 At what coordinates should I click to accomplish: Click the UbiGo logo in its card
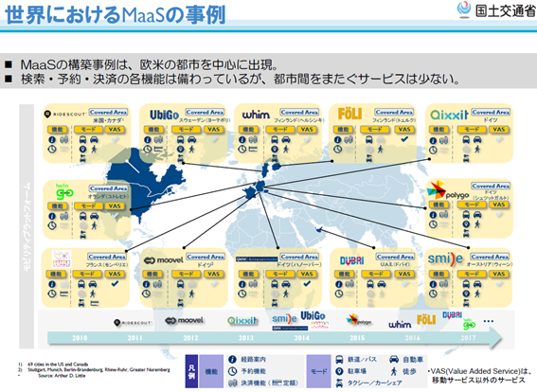tap(165, 115)
